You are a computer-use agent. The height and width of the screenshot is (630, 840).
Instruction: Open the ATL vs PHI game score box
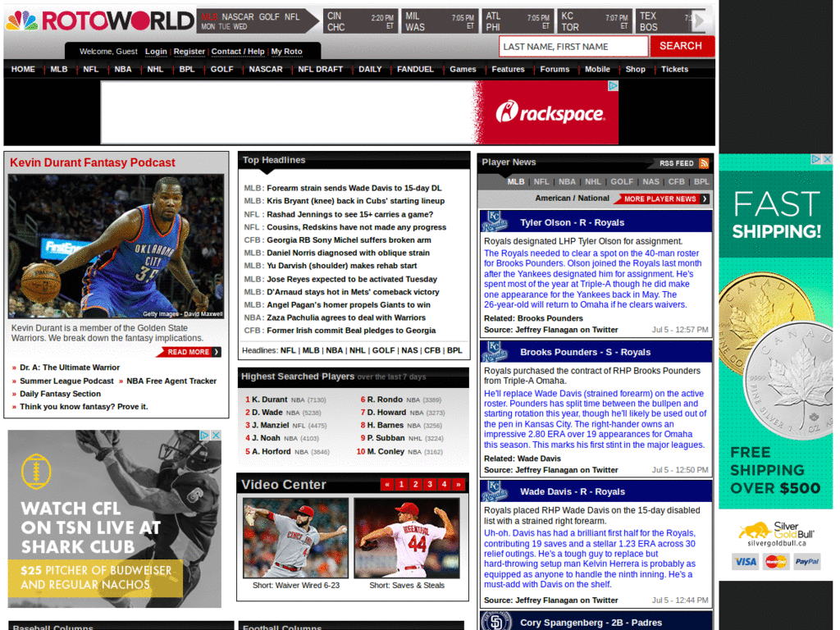click(517, 21)
